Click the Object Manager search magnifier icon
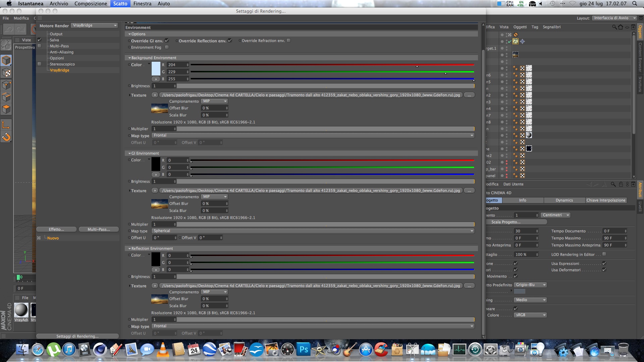Screen dimensions: 644x362 pos(614,27)
